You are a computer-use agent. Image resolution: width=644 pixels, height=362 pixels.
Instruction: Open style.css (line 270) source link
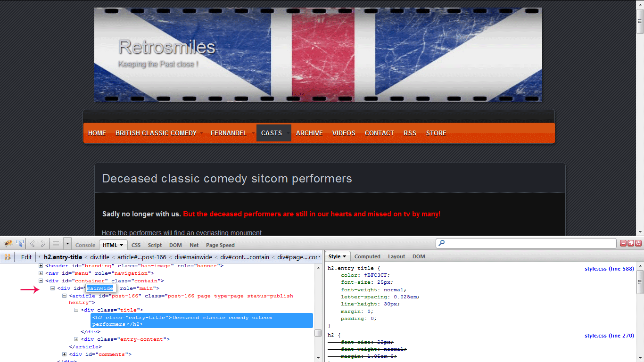pos(609,336)
